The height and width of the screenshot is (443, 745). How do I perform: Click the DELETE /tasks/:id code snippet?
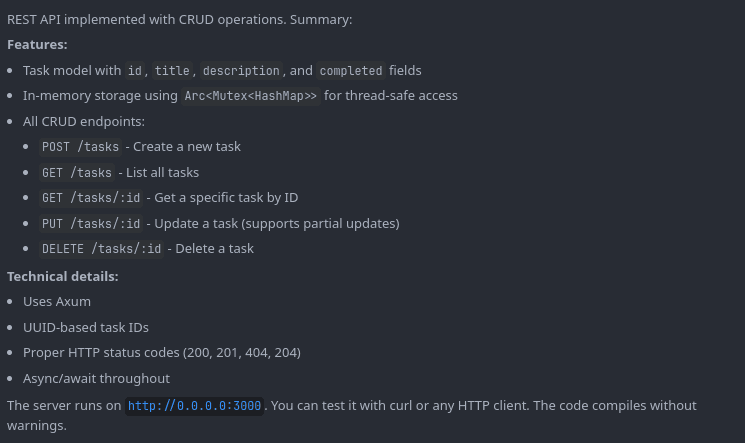tap(101, 249)
